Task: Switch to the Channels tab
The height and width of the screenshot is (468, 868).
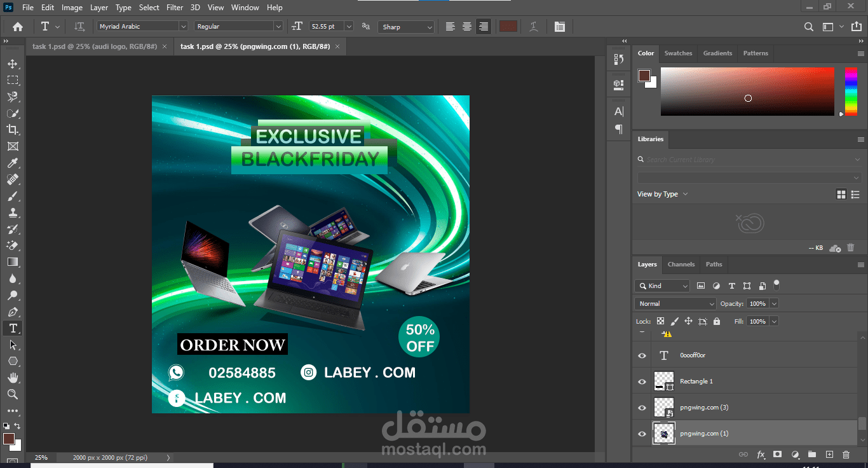Action: pyautogui.click(x=681, y=265)
